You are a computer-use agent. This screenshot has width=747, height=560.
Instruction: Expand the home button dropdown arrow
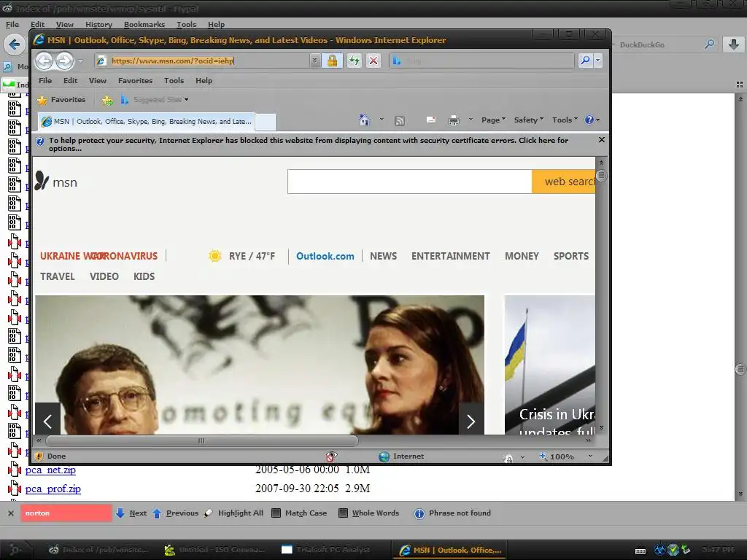(382, 119)
